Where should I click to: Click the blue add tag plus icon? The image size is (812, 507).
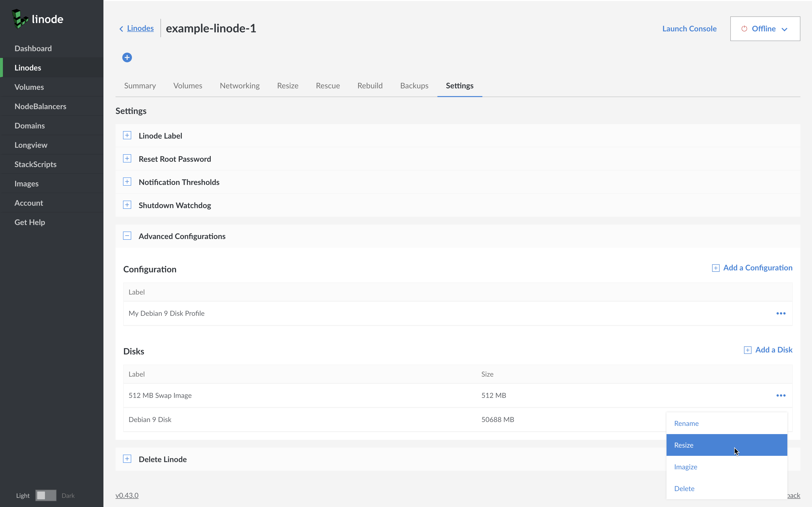coord(127,58)
